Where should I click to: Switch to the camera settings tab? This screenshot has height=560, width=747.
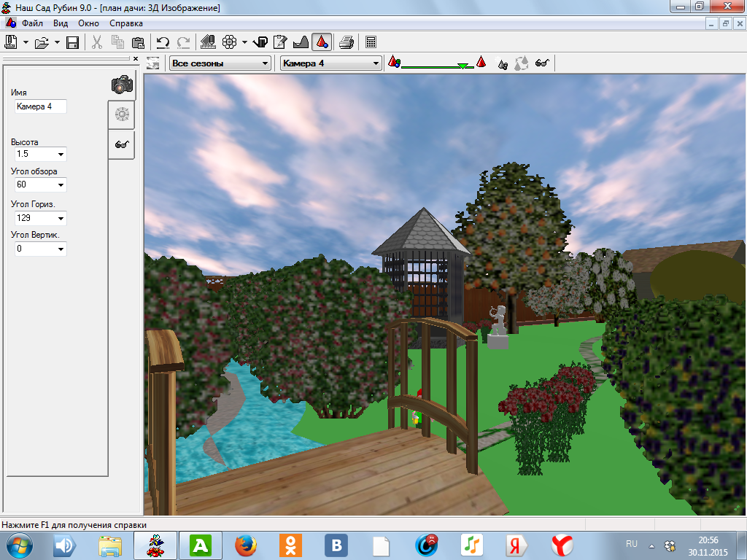point(121,84)
